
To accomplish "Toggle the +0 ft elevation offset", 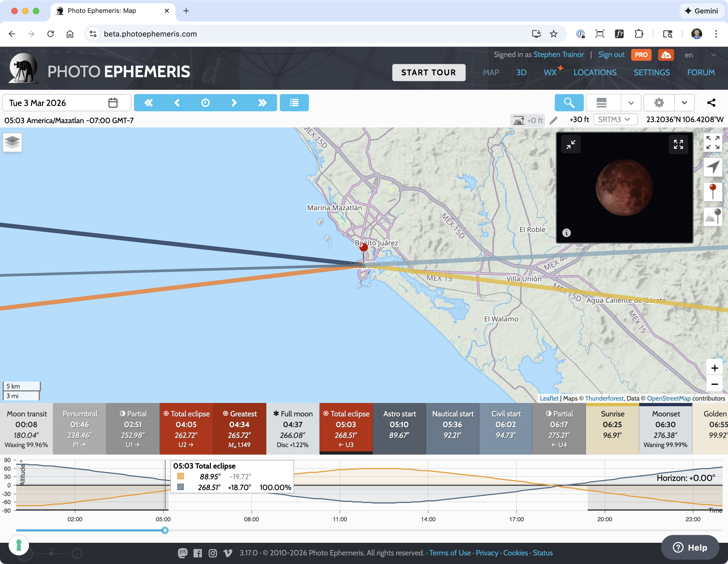I will [x=528, y=120].
